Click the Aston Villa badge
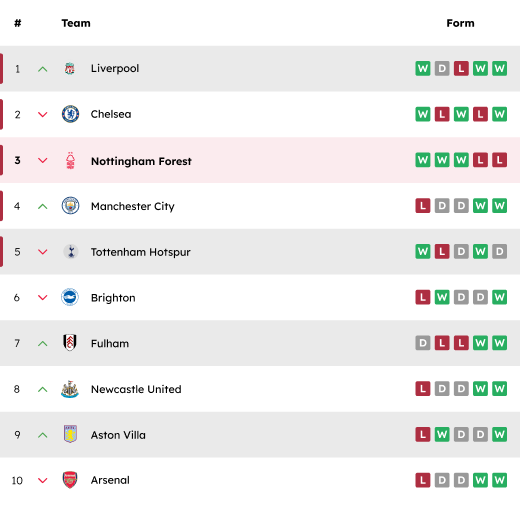The width and height of the screenshot is (520, 505). (x=70, y=434)
